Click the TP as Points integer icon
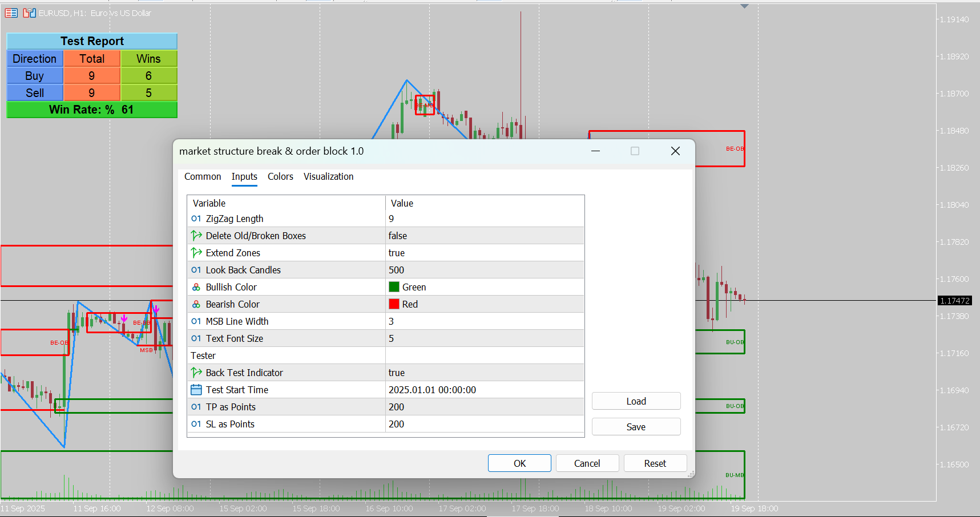This screenshot has height=517, width=980. tap(196, 407)
